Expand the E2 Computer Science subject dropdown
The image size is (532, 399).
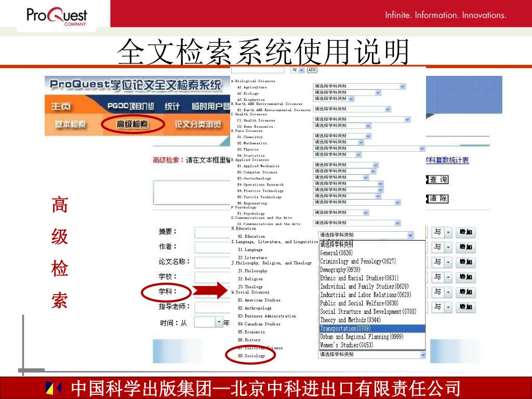click(x=344, y=171)
